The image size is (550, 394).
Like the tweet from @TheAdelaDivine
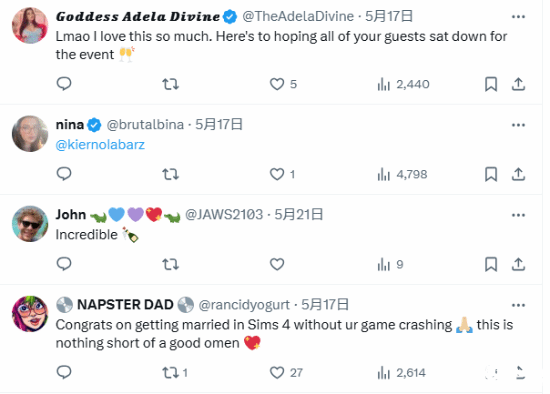point(283,84)
